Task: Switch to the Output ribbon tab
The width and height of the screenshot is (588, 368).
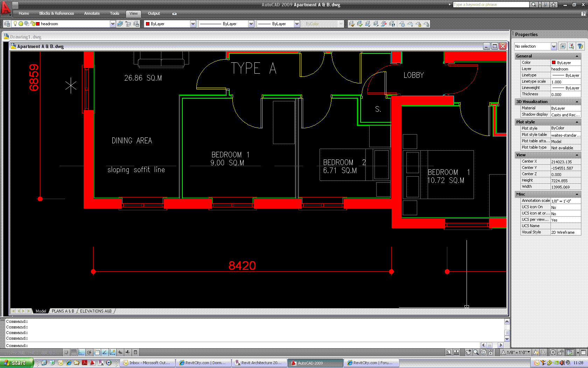Action: pos(154,14)
